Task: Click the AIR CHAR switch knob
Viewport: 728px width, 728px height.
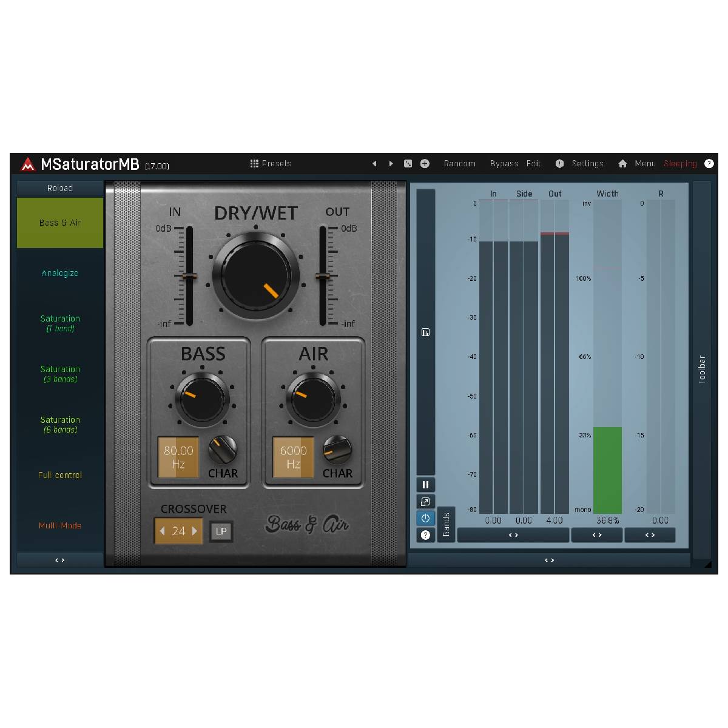Action: point(337,450)
